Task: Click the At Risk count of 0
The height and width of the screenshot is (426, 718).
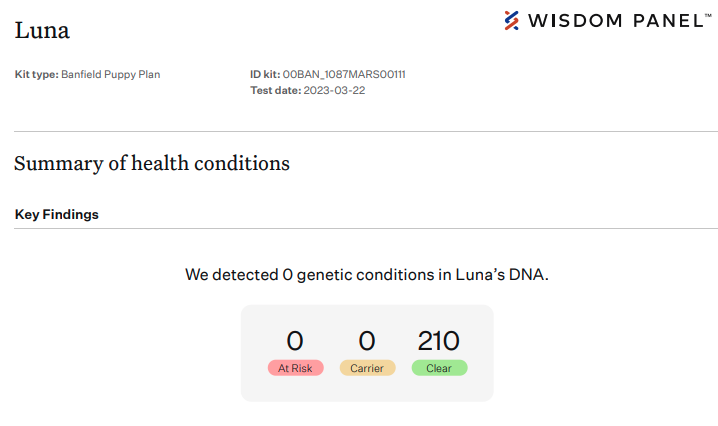Action: coord(295,341)
